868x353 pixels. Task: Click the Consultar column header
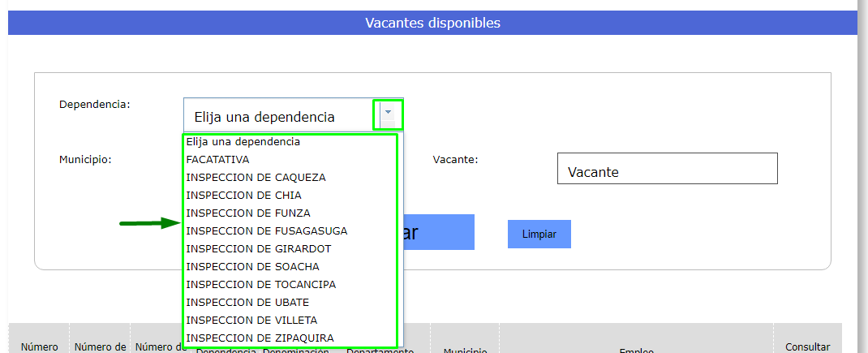click(807, 347)
